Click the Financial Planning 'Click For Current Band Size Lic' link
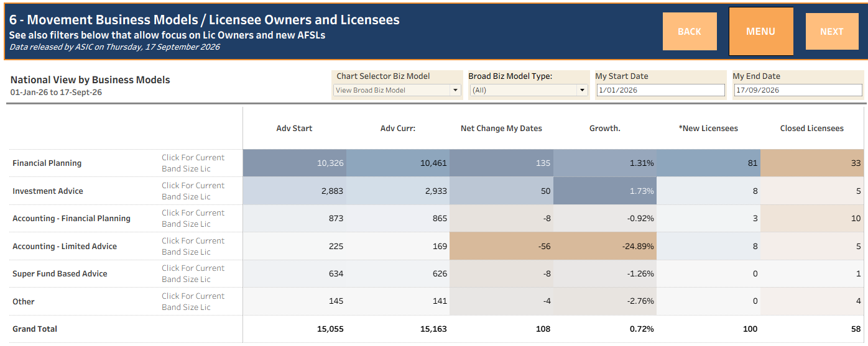 193,163
